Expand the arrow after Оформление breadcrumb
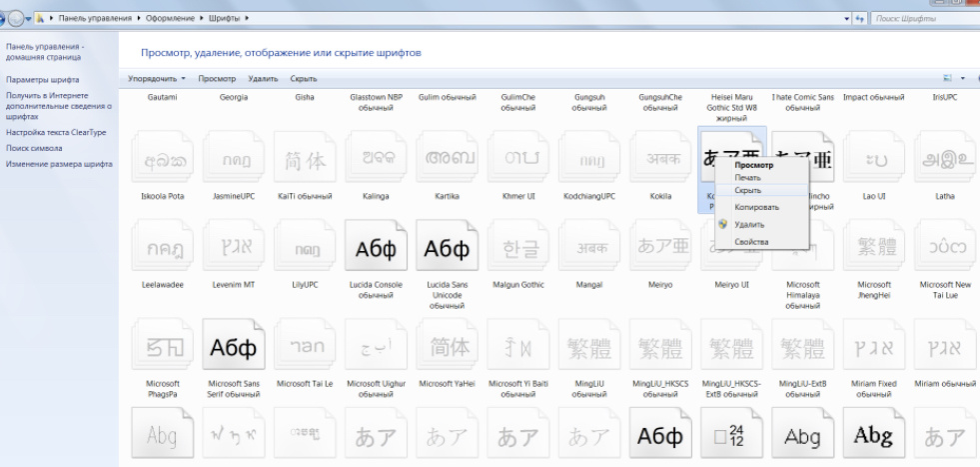This screenshot has height=467, width=980. coord(202,18)
